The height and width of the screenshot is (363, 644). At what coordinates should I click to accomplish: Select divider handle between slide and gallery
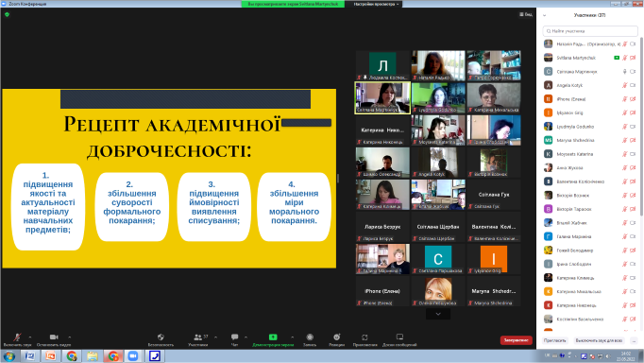pyautogui.click(x=338, y=178)
